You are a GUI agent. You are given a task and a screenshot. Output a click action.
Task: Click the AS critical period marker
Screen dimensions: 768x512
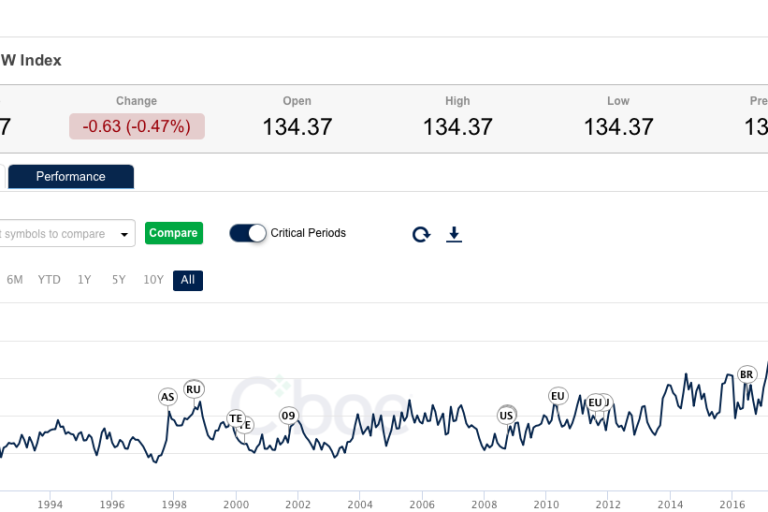click(x=168, y=397)
